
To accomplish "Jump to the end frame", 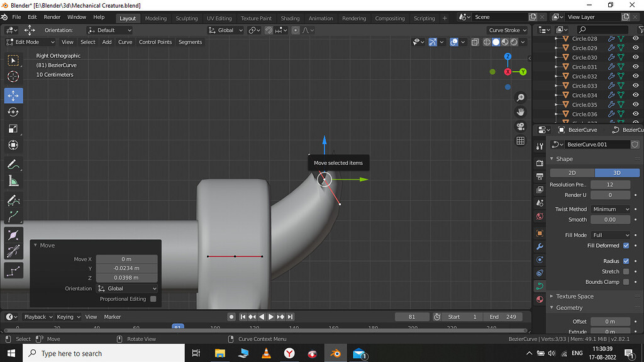I will pyautogui.click(x=291, y=317).
